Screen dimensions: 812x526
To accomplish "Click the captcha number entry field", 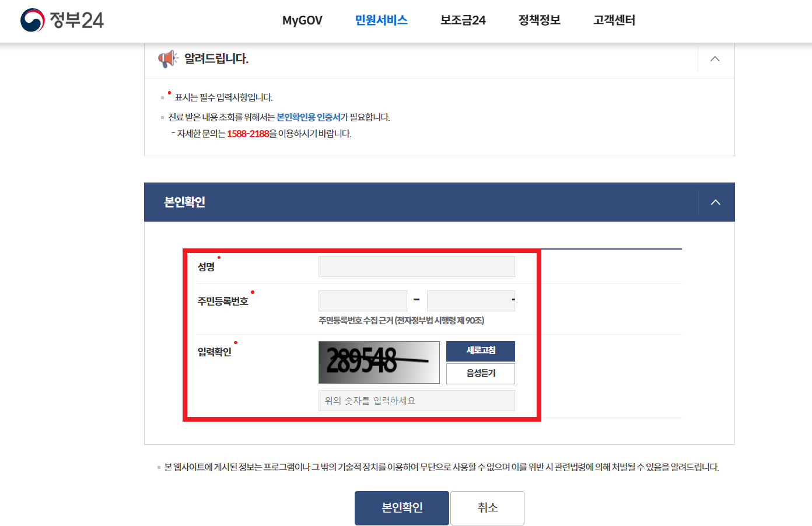I will pos(416,401).
